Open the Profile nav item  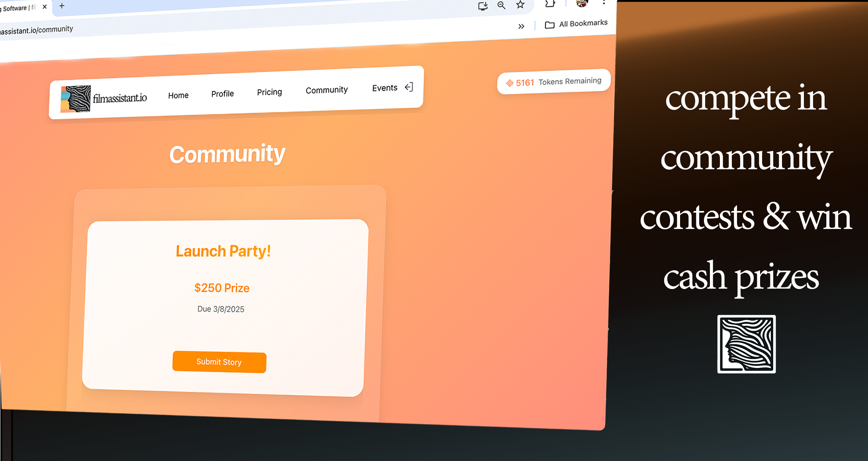pos(223,94)
